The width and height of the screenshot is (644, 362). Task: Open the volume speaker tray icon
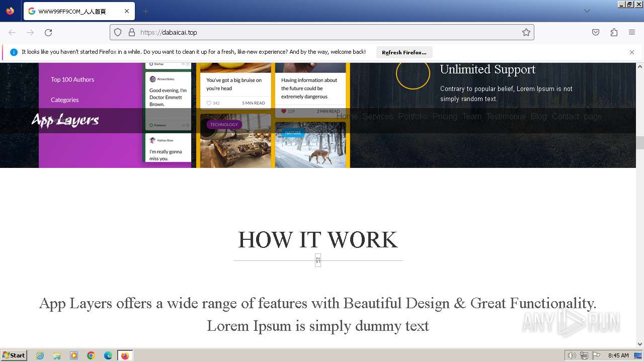(x=572, y=355)
